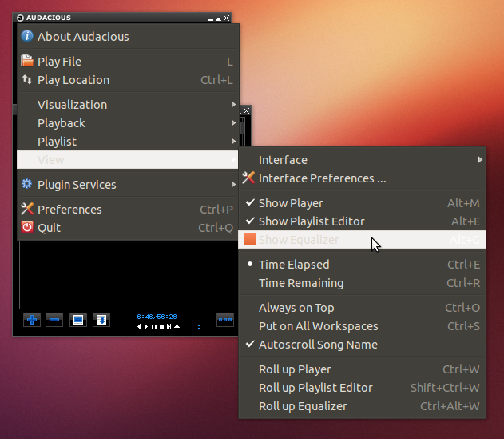Image resolution: width=504 pixels, height=439 pixels.
Task: Click the gear icon beside Plugin Services
Action: point(26,184)
